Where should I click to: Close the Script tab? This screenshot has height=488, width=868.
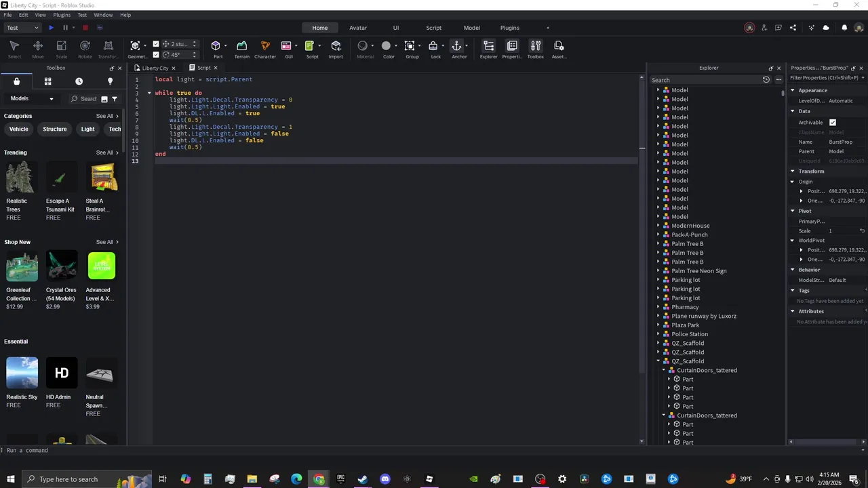click(216, 68)
